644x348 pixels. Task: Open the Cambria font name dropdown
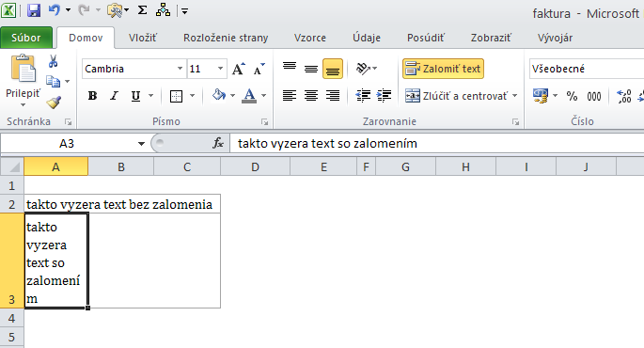[x=180, y=69]
